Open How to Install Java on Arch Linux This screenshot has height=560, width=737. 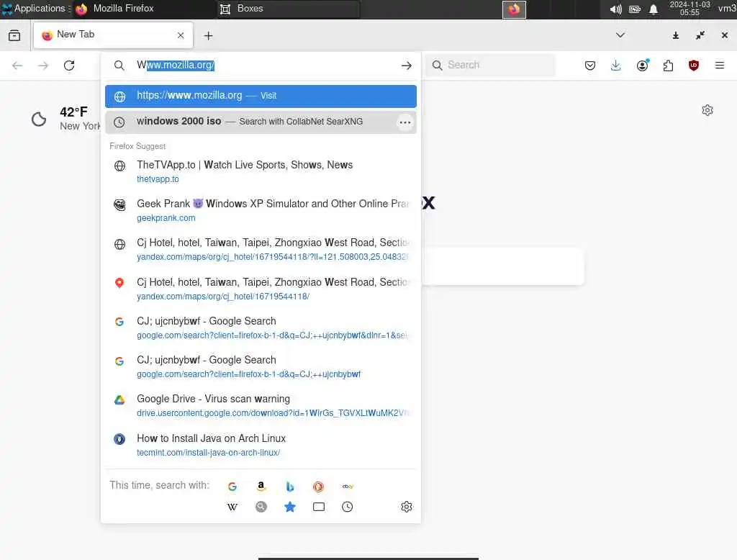(x=261, y=445)
